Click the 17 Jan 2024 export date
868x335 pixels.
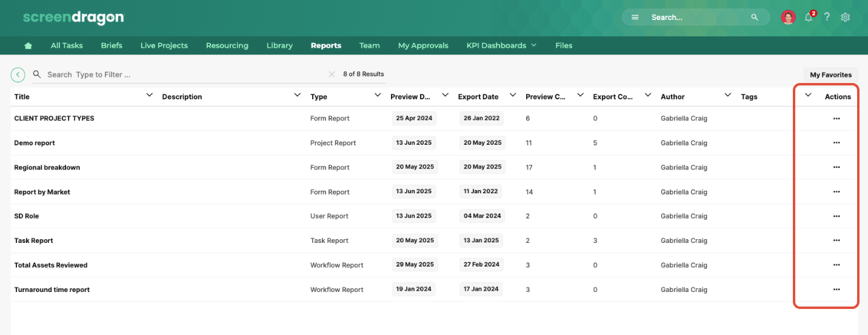click(x=481, y=289)
